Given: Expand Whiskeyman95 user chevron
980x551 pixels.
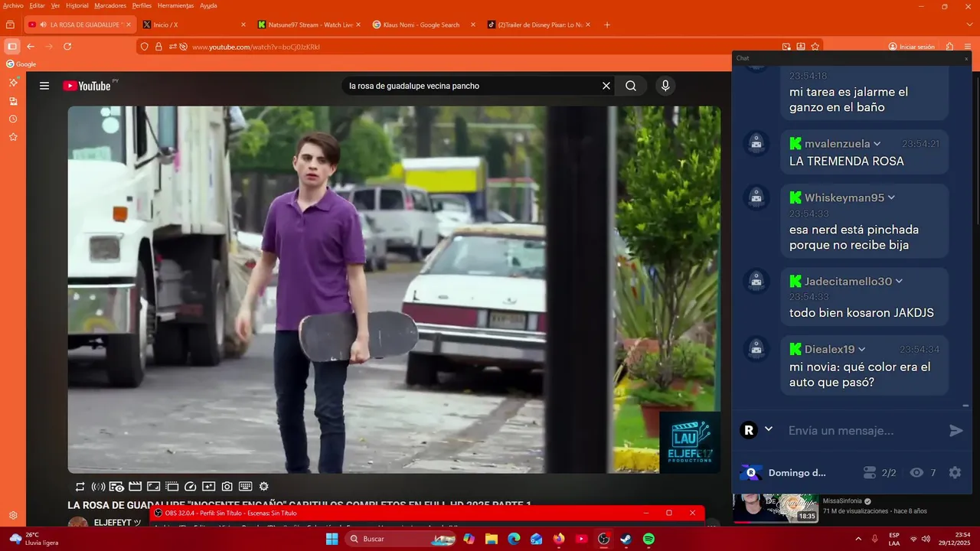Looking at the screenshot, I should click(x=891, y=197).
